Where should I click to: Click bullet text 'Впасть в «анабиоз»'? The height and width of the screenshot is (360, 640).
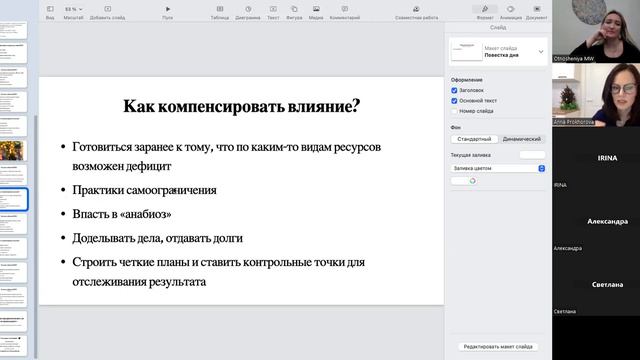[122, 214]
